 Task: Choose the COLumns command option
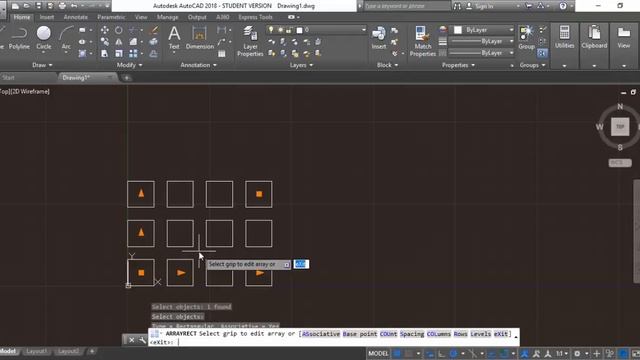click(439, 334)
